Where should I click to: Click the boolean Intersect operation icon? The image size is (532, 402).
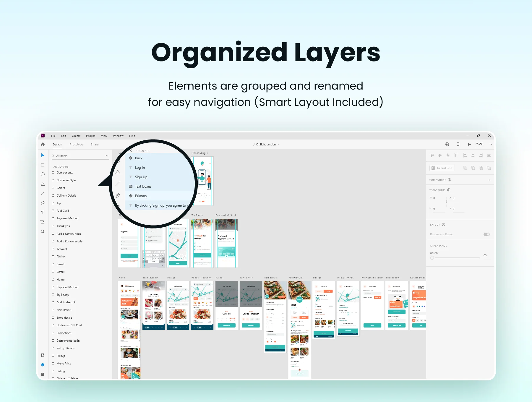(481, 168)
